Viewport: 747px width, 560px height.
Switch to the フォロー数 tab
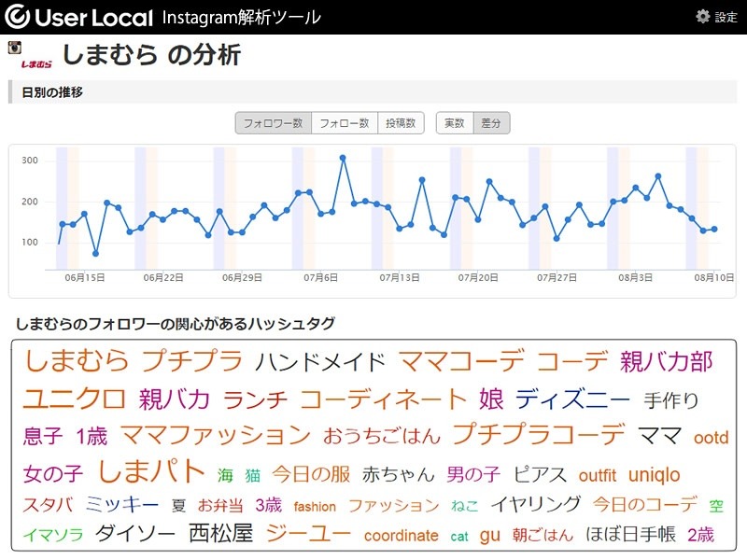point(345,123)
